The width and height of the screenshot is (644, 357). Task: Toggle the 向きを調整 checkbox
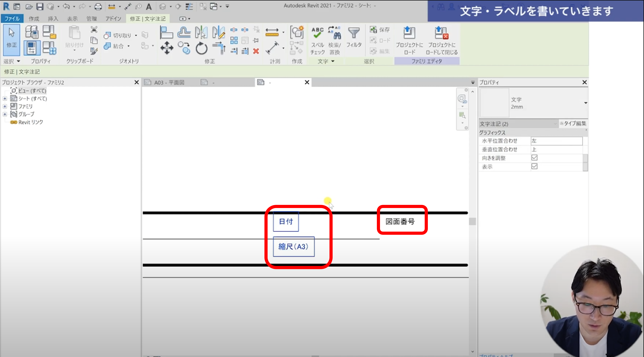coord(534,158)
